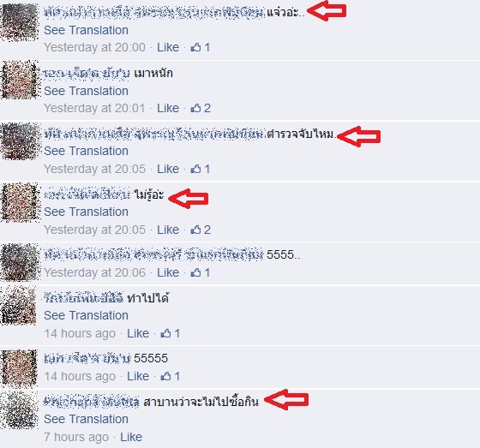Open blurred author name on 55555 comment
The height and width of the screenshot is (448, 480).
point(87,358)
